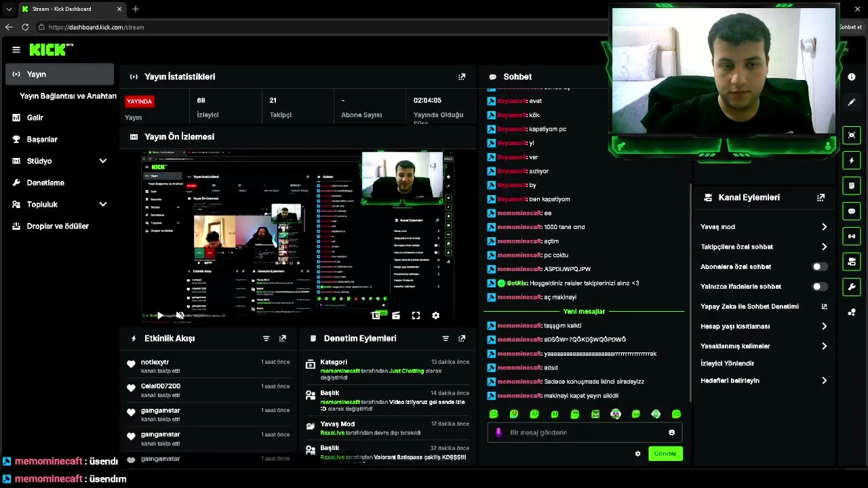Pop out the Denetim Eylemleri panel
Image resolution: width=868 pixels, height=488 pixels.
(x=462, y=338)
